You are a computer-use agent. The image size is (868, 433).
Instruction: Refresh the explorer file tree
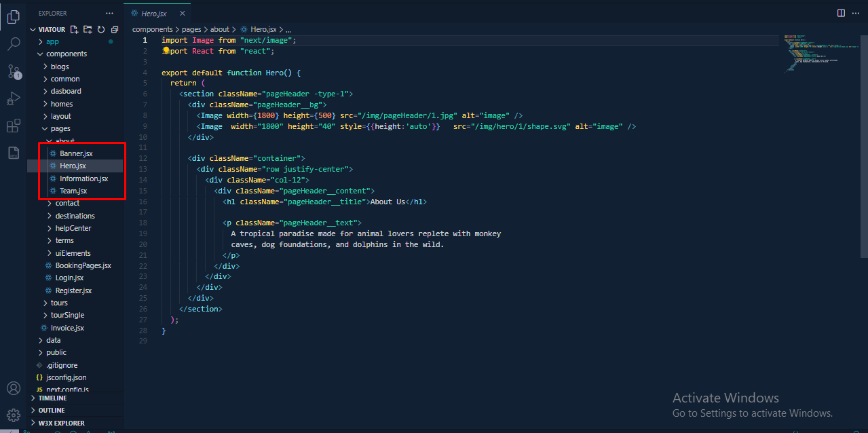(x=101, y=30)
